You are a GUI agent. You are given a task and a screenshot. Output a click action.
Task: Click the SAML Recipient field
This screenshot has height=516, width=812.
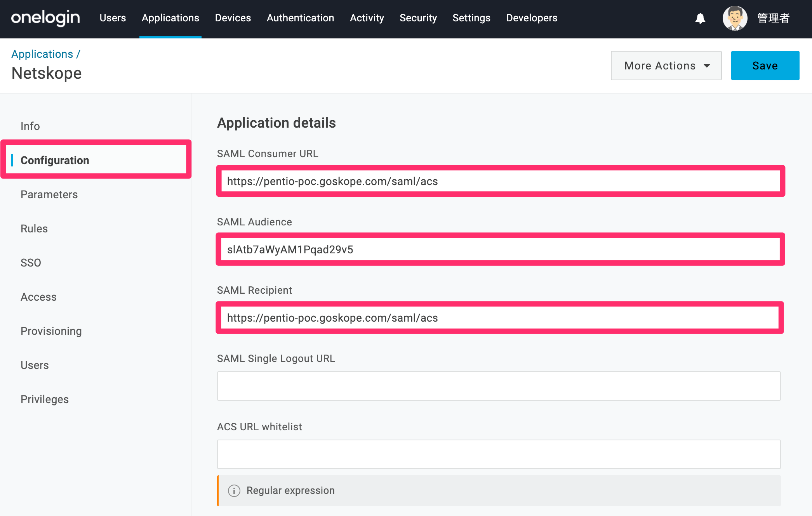coord(499,318)
